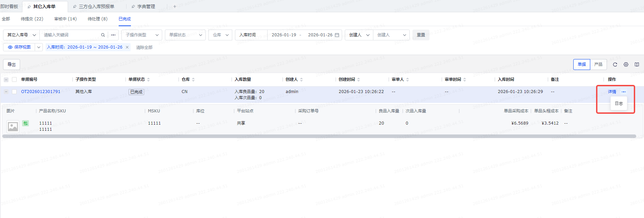Viewport: 644px width, 218px height.
Task: Open the more-filters ellipsis beside the search field
Action: (113, 35)
